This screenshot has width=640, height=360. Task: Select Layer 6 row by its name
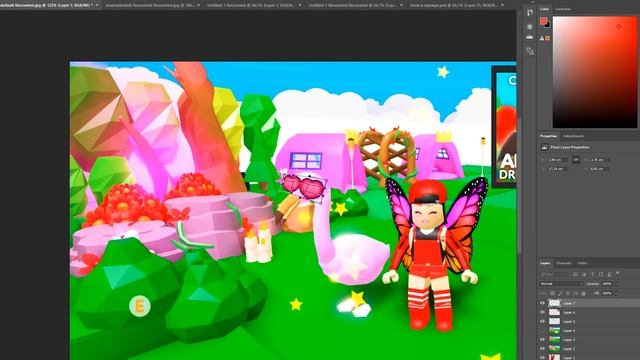pos(569,312)
